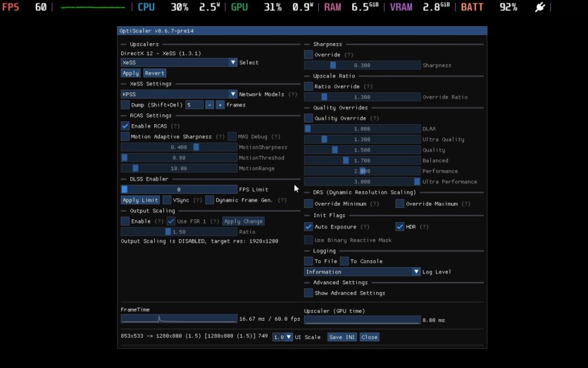This screenshot has width=588, height=368.
Task: Enable the Dump (Shift+Del) checkbox
Action: (125, 105)
